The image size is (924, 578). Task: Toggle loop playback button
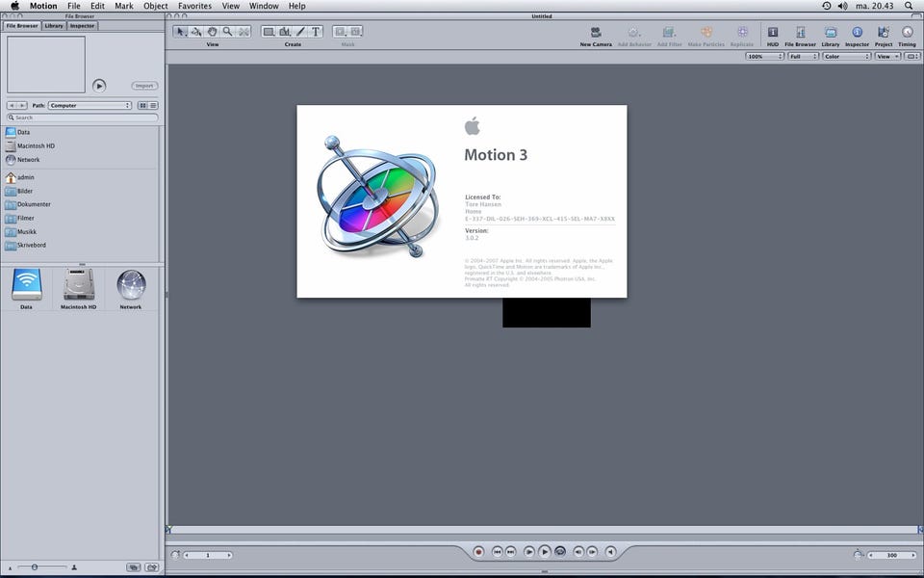[560, 552]
